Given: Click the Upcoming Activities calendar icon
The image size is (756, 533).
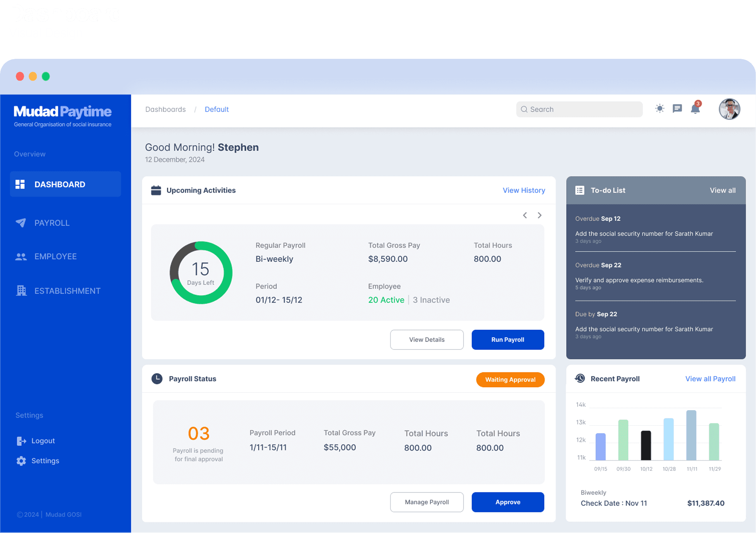Looking at the screenshot, I should point(156,190).
